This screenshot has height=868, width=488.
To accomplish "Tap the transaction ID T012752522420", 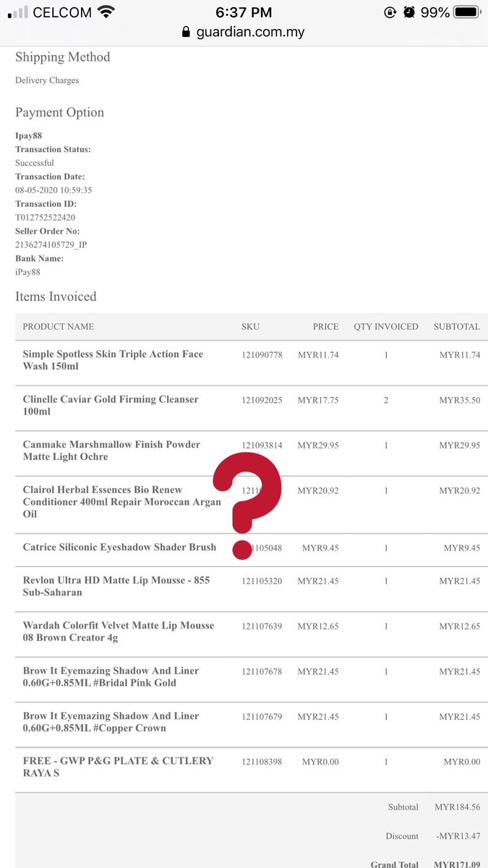I will click(x=46, y=217).
